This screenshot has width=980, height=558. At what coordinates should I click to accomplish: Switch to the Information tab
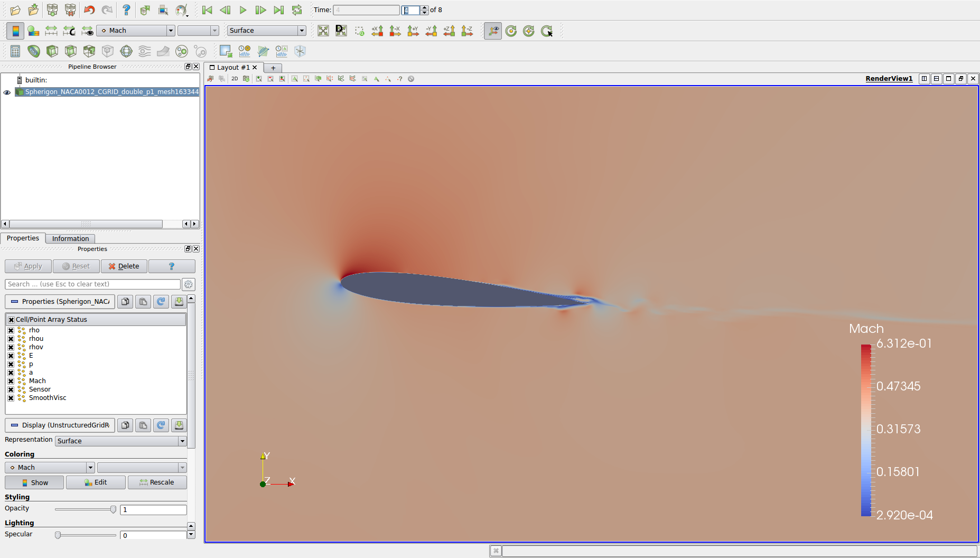point(70,238)
